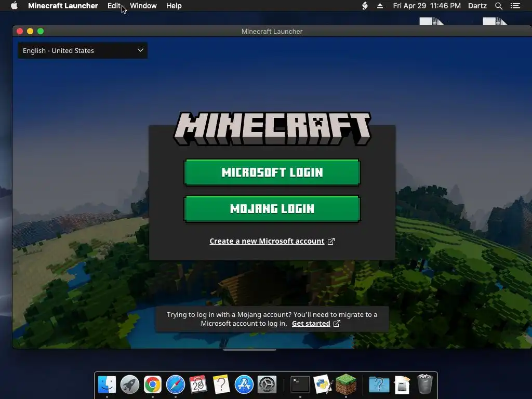
Task: Click the green zoom window button
Action: [x=41, y=31]
